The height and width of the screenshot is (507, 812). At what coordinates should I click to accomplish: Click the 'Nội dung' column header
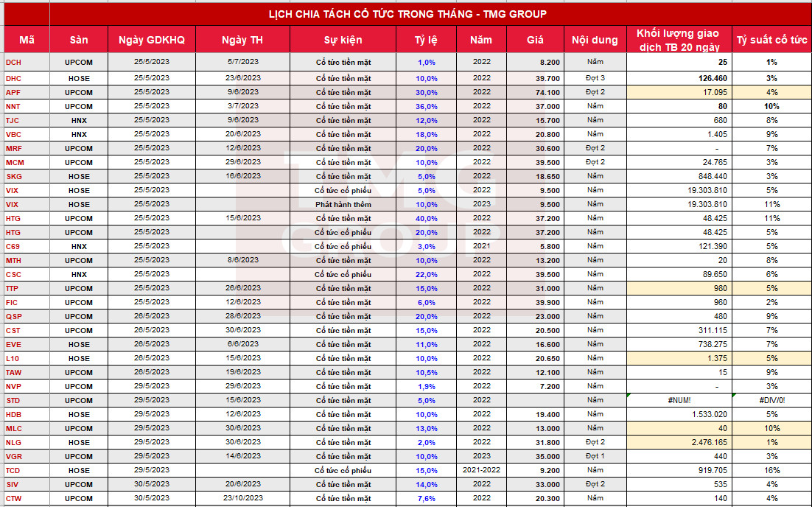click(x=595, y=40)
